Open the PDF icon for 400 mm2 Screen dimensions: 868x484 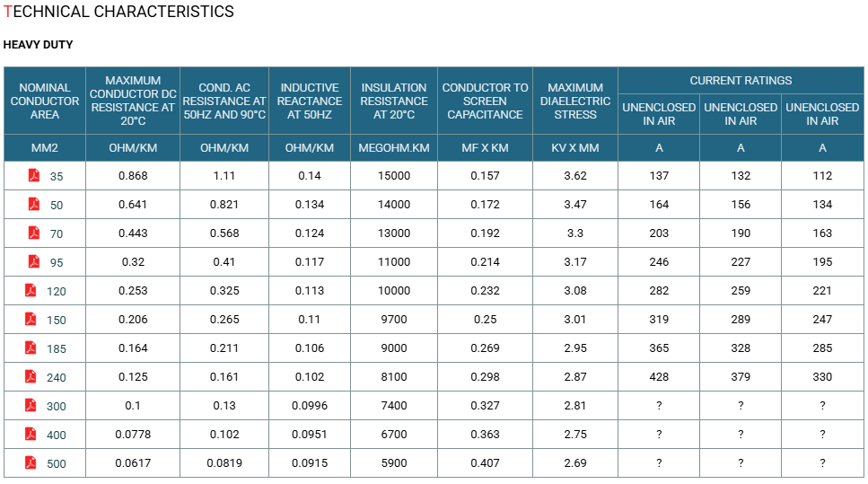pos(31,435)
